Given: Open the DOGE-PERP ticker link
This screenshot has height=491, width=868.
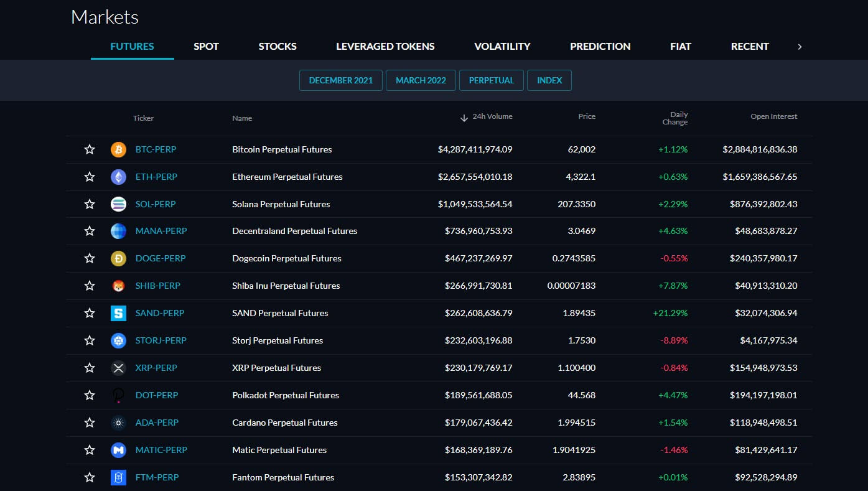Looking at the screenshot, I should pos(161,258).
